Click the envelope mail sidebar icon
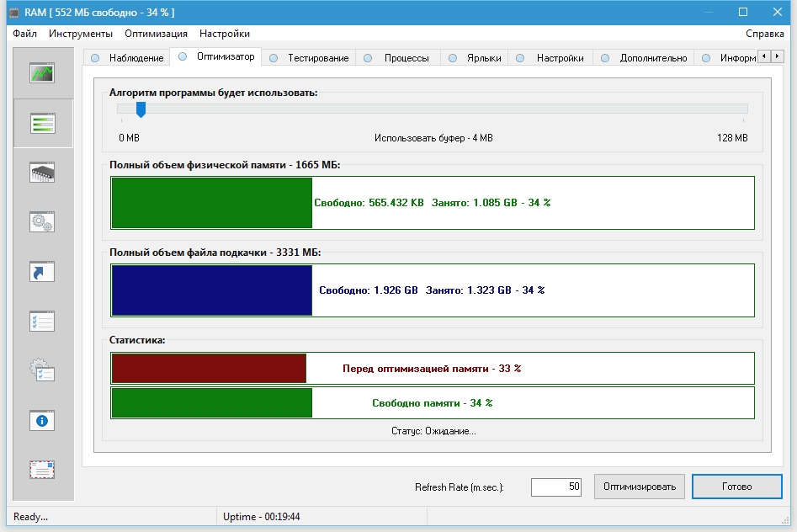 tap(43, 469)
